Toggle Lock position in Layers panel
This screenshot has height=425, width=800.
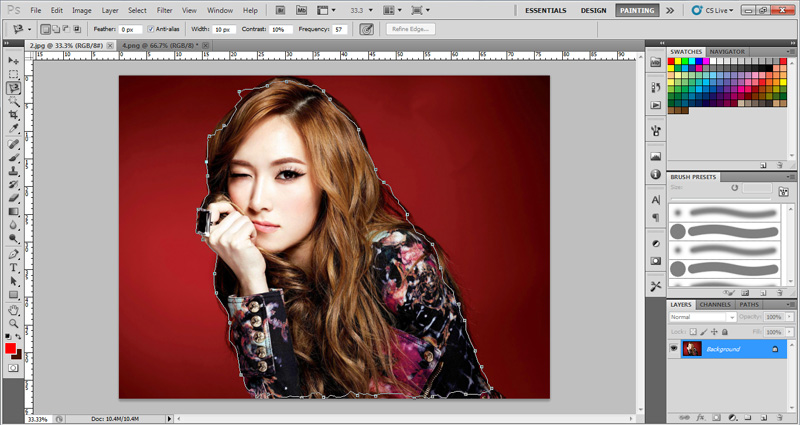coord(714,332)
